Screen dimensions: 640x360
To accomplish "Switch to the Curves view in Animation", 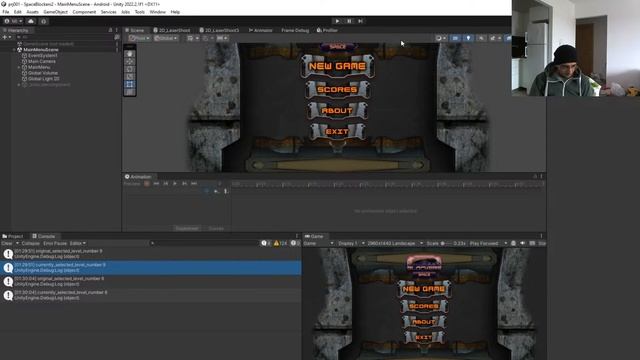I will tap(216, 229).
